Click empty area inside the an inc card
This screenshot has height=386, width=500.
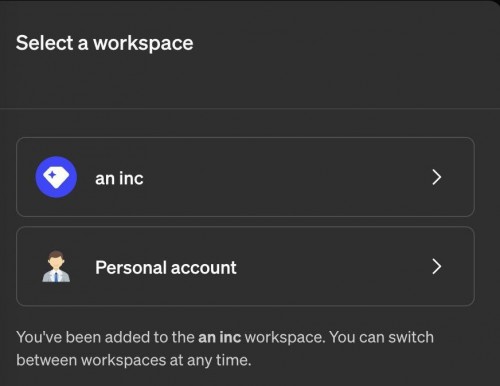(x=283, y=177)
